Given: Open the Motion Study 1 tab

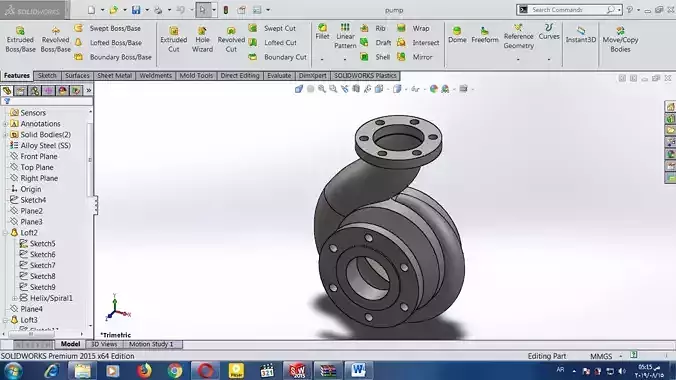Looking at the screenshot, I should (151, 344).
